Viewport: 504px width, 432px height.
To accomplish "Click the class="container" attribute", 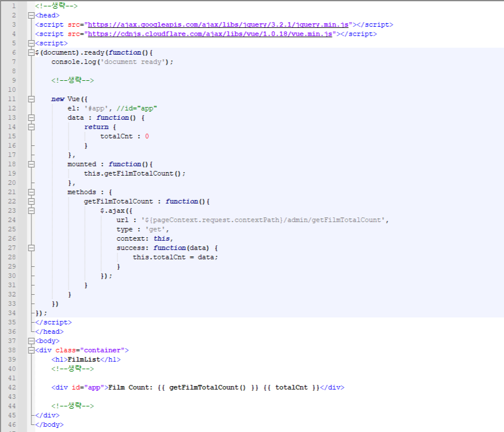I will [90, 350].
